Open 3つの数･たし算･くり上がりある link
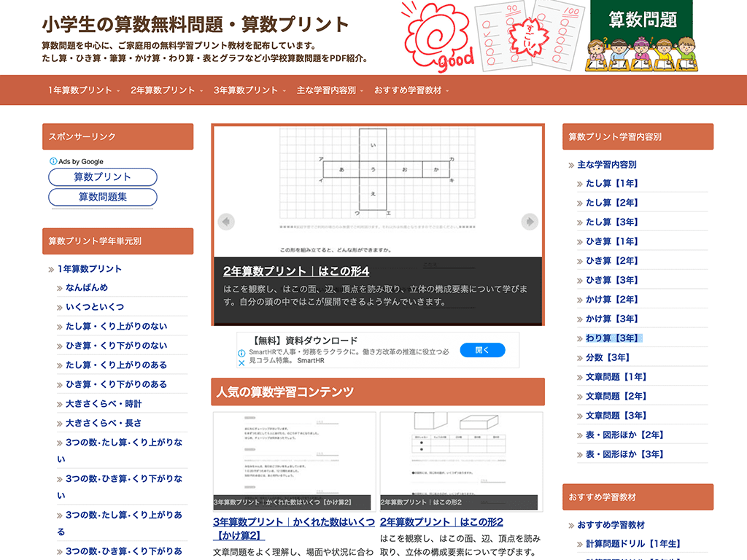The width and height of the screenshot is (747, 560). 120,523
